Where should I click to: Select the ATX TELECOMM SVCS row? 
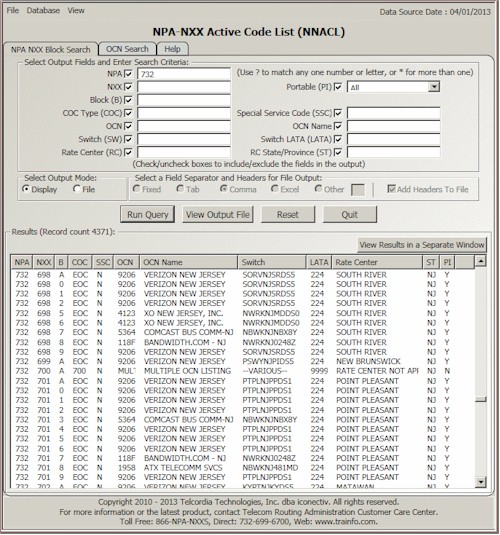pyautogui.click(x=242, y=467)
